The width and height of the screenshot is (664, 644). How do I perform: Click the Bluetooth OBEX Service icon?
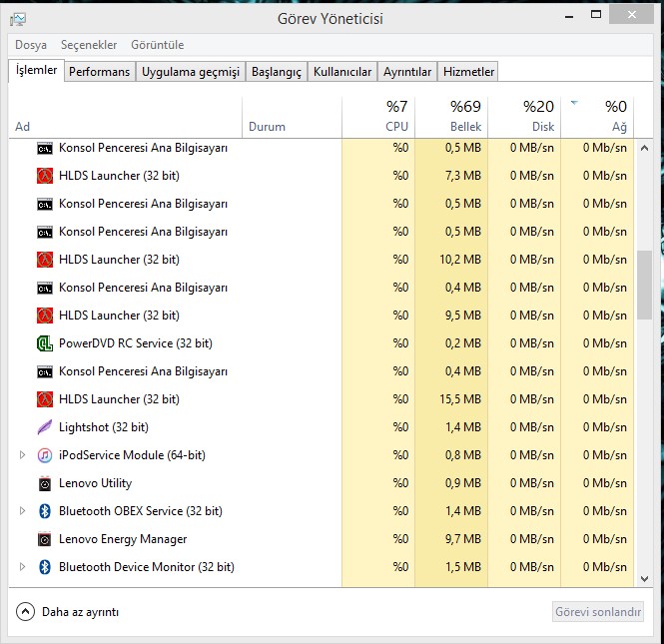coord(44,511)
